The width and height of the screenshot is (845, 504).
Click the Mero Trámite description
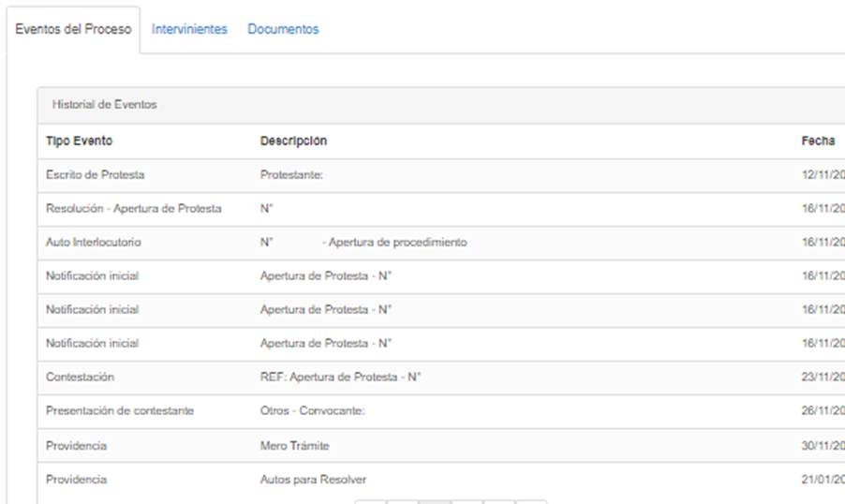coord(294,446)
